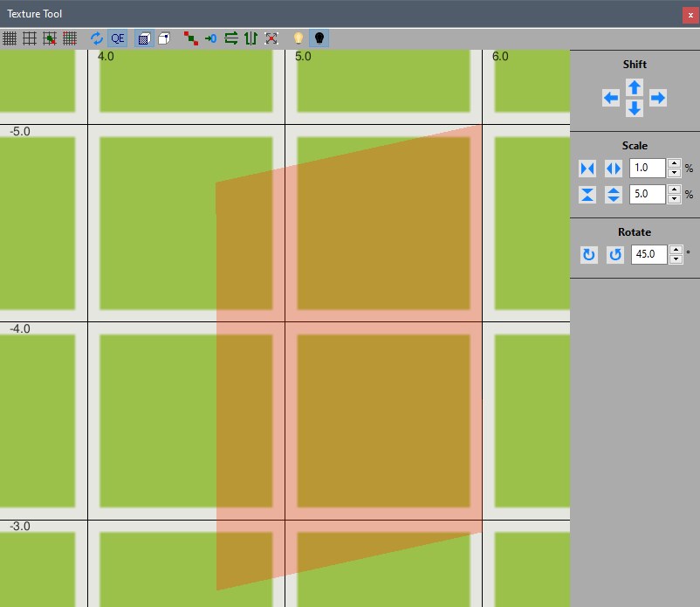
Task: Shift texture up with up arrow
Action: click(635, 87)
